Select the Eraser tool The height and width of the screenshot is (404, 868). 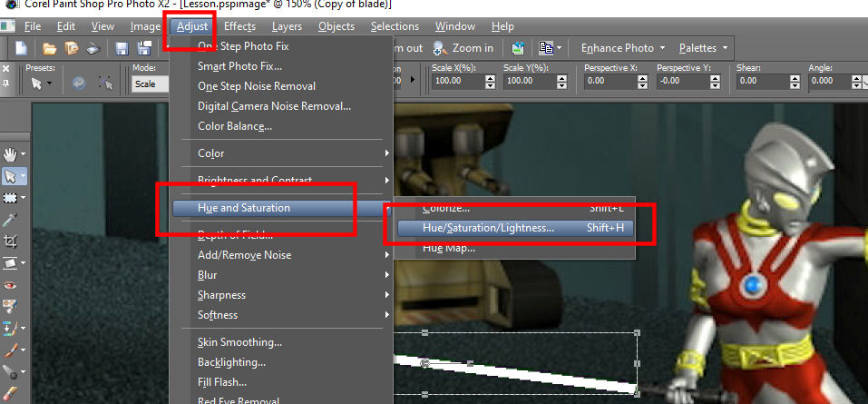coord(9,393)
